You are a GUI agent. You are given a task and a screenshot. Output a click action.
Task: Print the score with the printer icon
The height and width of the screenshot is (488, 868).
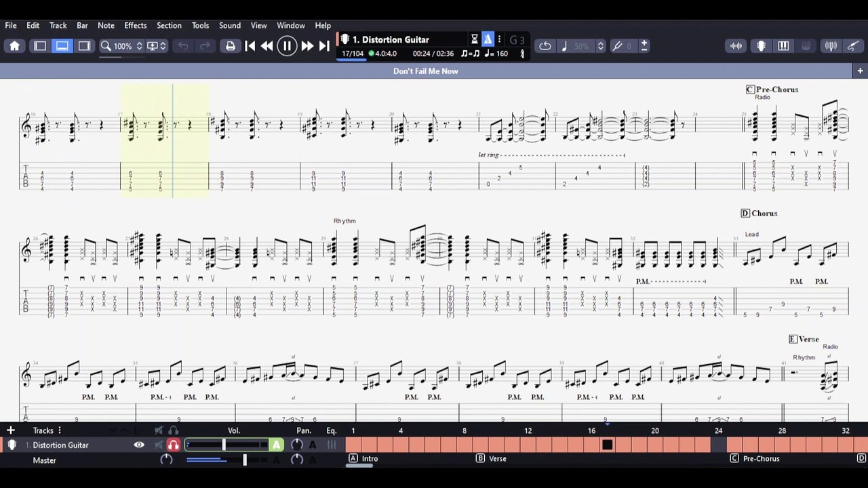231,46
